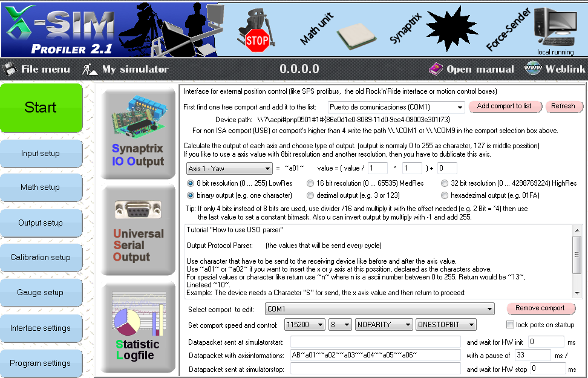Click the X-Sim Profiler 2.1 logo
The width and height of the screenshot is (588, 378).
(60, 29)
